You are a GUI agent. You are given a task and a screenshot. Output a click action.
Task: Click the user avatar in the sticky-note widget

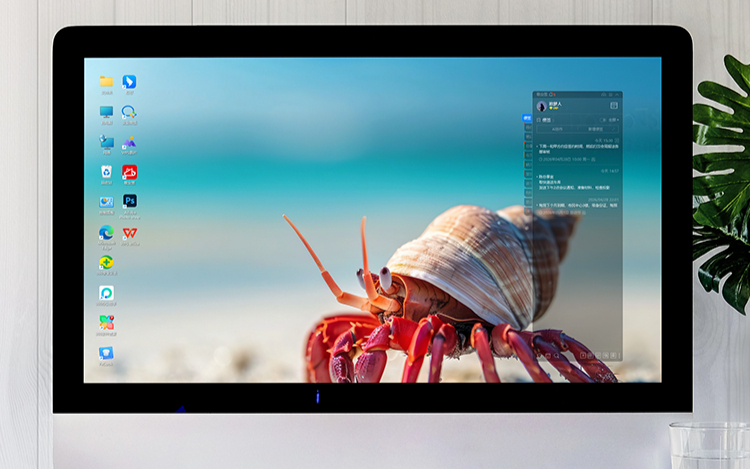[x=541, y=106]
